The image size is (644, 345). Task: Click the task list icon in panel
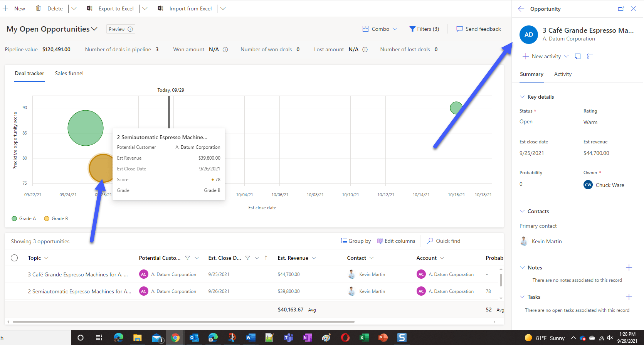[x=590, y=56]
